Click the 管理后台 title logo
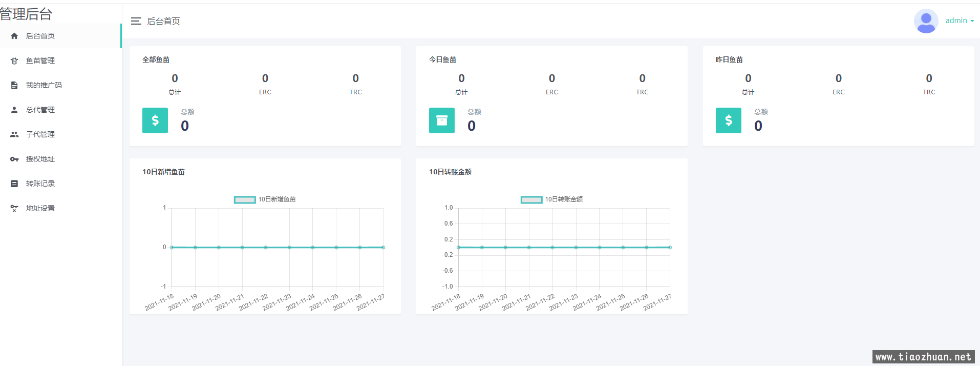This screenshot has width=980, height=366. pyautogui.click(x=26, y=14)
